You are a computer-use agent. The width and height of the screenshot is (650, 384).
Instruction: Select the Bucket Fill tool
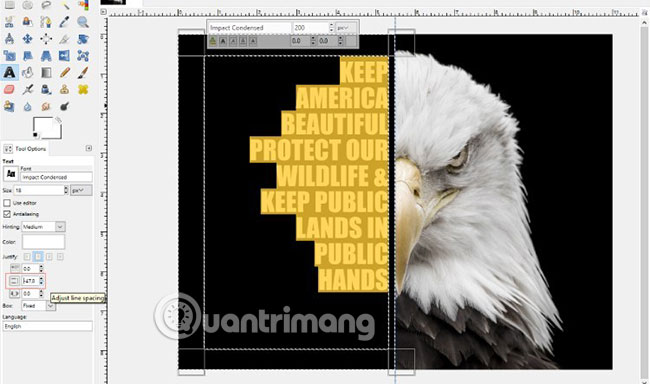pyautogui.click(x=27, y=73)
